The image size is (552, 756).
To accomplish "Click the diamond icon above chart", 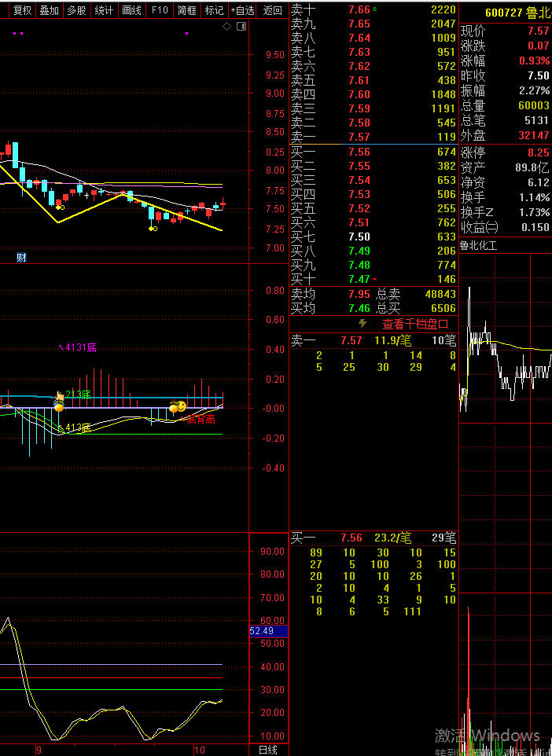I will point(227,27).
